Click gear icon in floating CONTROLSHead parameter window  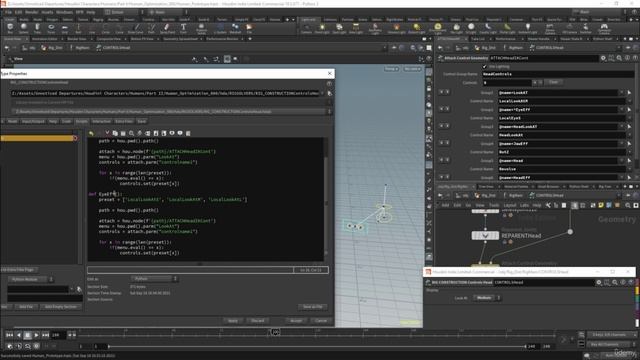pyautogui.click(x=599, y=282)
